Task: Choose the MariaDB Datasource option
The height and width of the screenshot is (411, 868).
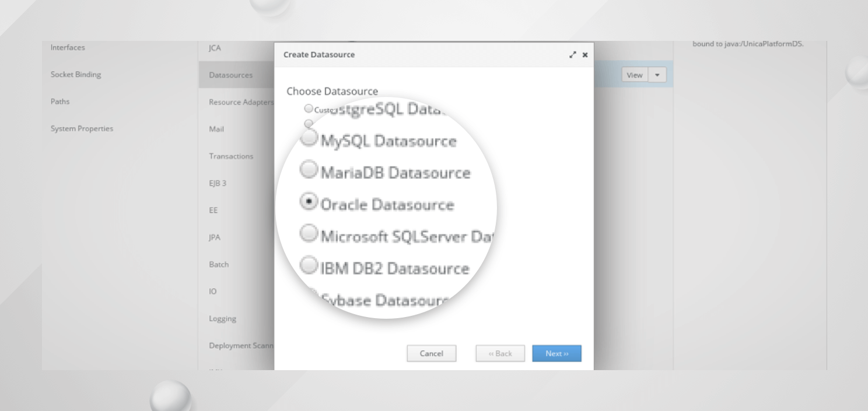Action: point(309,171)
